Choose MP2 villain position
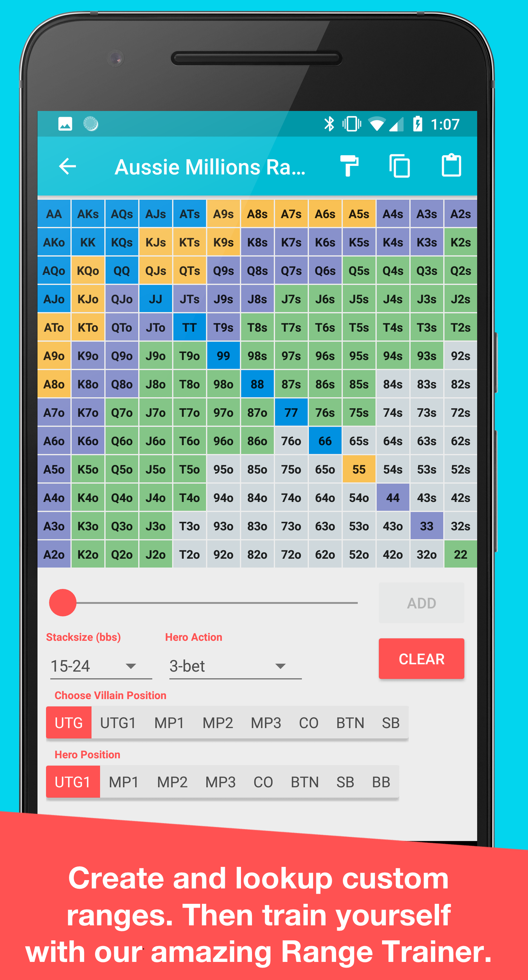 pyautogui.click(x=217, y=723)
